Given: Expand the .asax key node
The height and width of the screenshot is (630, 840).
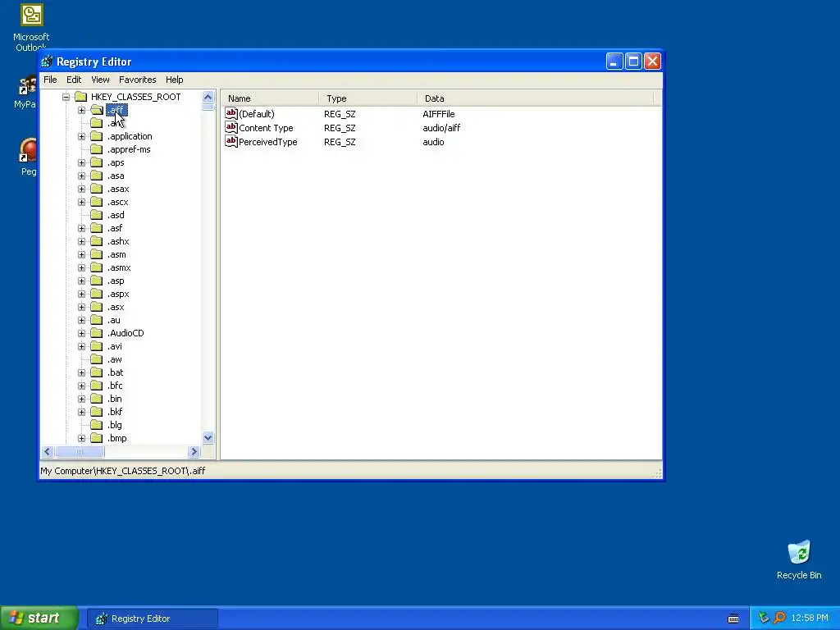Looking at the screenshot, I should pyautogui.click(x=81, y=189).
